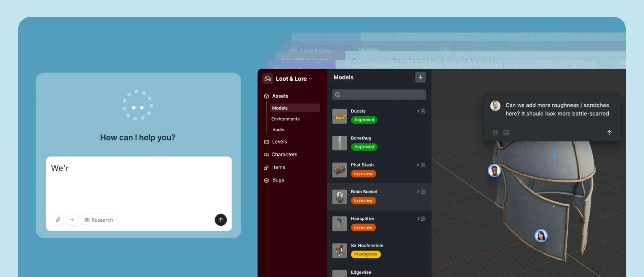
Task: Open the Hairsplitter axe thumbnail
Action: click(339, 224)
